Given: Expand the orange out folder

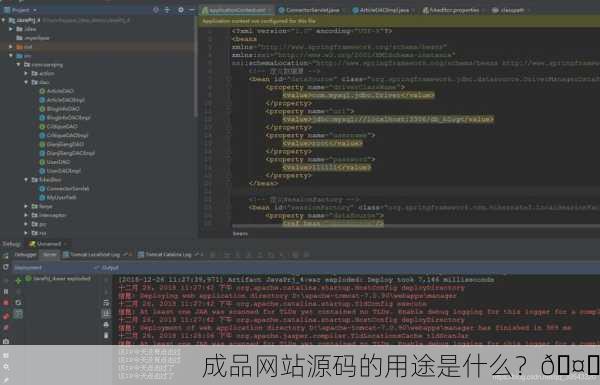Looking at the screenshot, I should [11, 47].
